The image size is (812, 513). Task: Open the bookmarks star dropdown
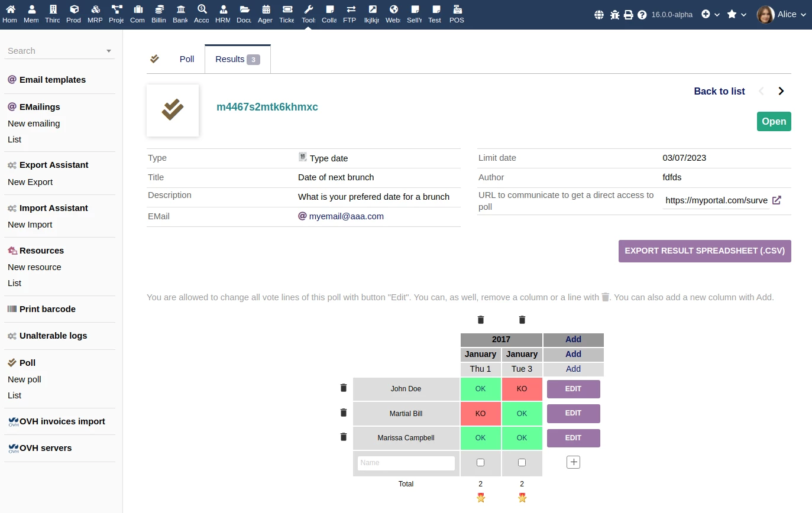click(x=736, y=15)
